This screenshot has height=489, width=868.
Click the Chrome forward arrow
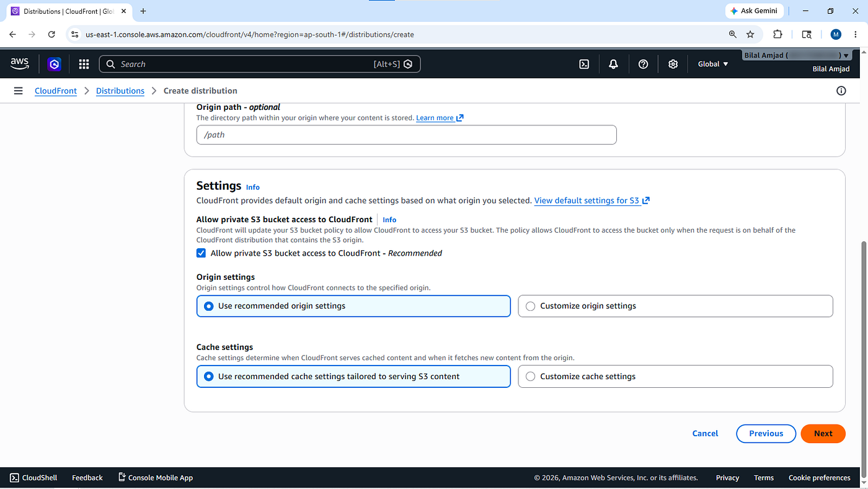coord(32,35)
